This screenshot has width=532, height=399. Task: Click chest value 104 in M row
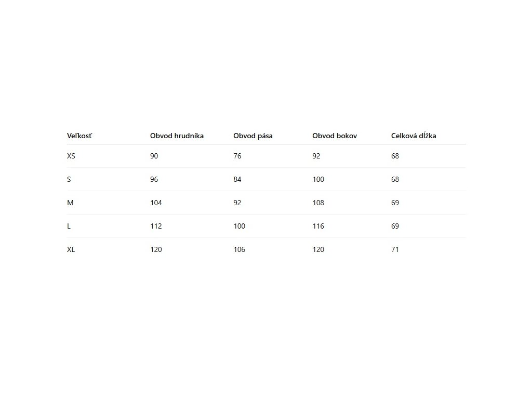(156, 203)
